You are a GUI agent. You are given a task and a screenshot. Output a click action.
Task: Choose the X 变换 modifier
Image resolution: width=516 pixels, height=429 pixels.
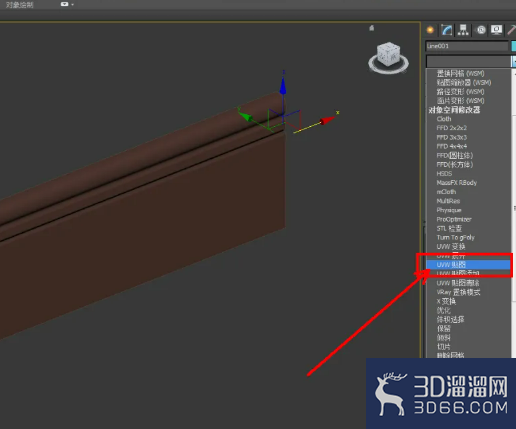coord(446,301)
